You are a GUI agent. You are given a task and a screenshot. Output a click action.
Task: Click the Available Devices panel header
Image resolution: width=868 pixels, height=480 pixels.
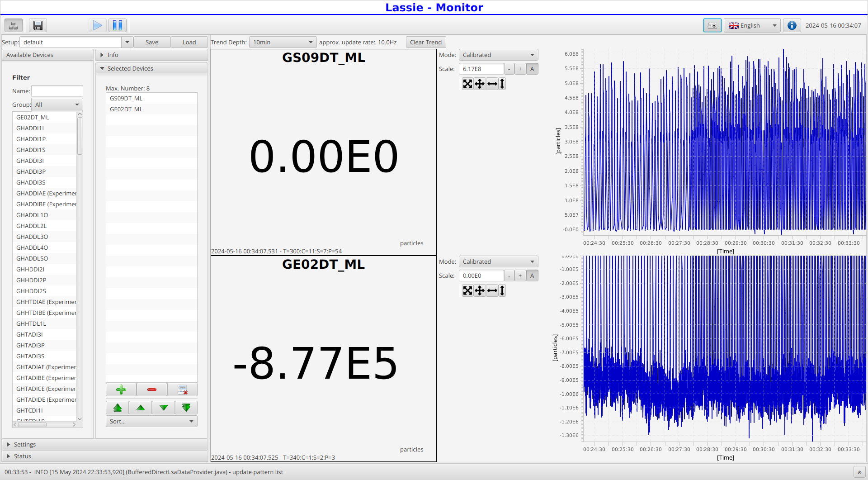[47, 55]
